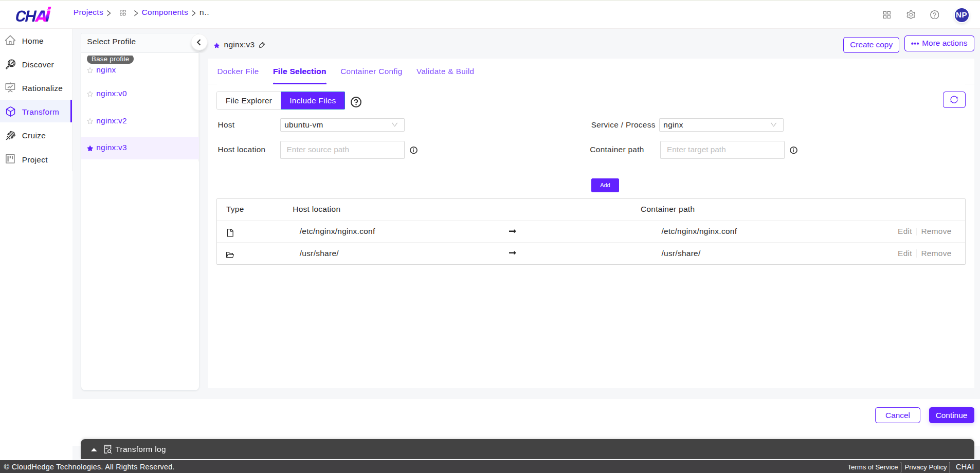Screen dimensions: 980x473
Task: Open the settings gear icon
Action: point(911,15)
